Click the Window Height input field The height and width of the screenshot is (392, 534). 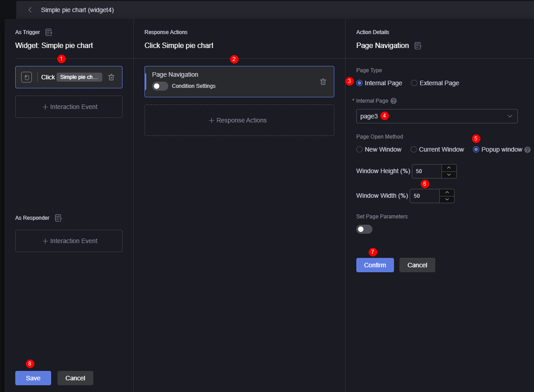tap(427, 171)
